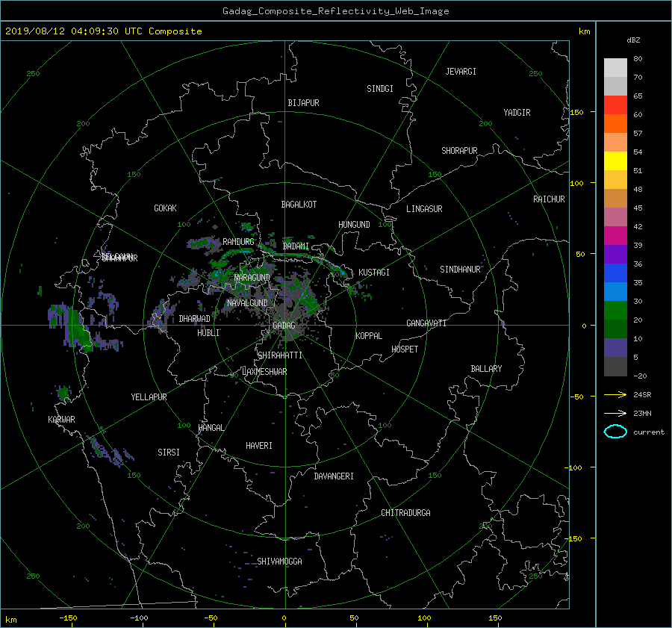Image resolution: width=672 pixels, height=628 pixels.
Task: Choose the 'NARAGUND' map label
Action: [x=252, y=278]
